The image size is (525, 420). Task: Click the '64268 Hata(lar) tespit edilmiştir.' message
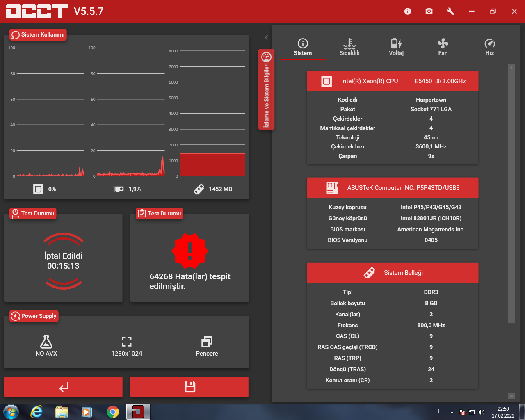pos(190,281)
